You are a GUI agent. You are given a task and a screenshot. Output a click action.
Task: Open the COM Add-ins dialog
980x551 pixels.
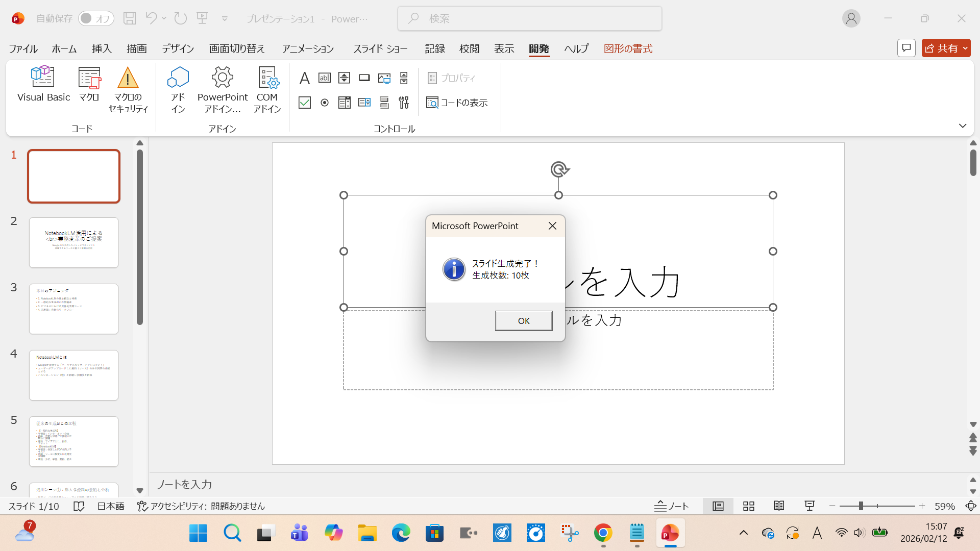tap(267, 89)
